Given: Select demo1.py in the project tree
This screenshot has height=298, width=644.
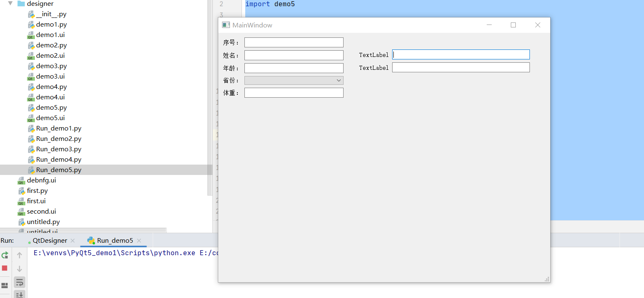Looking at the screenshot, I should [x=51, y=25].
